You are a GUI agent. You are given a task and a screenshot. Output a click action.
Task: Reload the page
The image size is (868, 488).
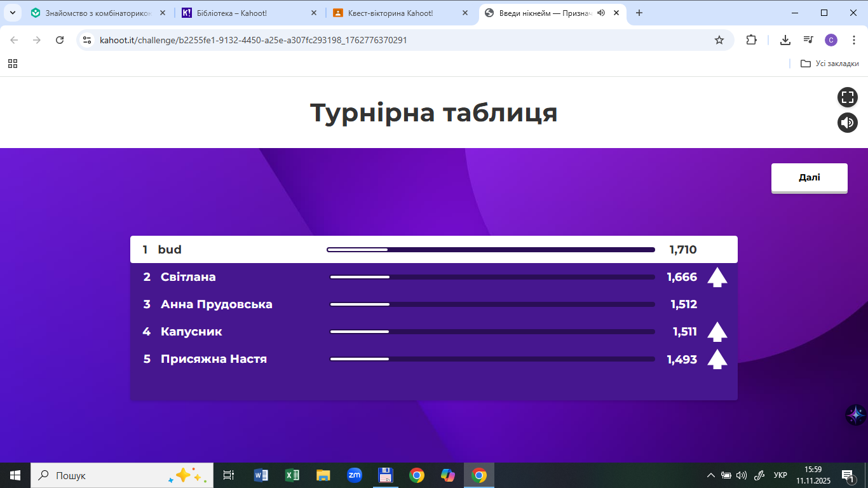(x=60, y=40)
